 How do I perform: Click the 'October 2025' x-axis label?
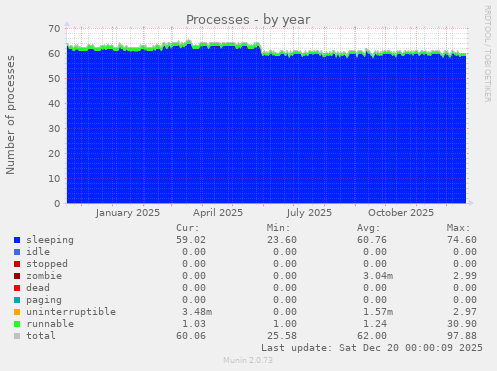(x=401, y=213)
